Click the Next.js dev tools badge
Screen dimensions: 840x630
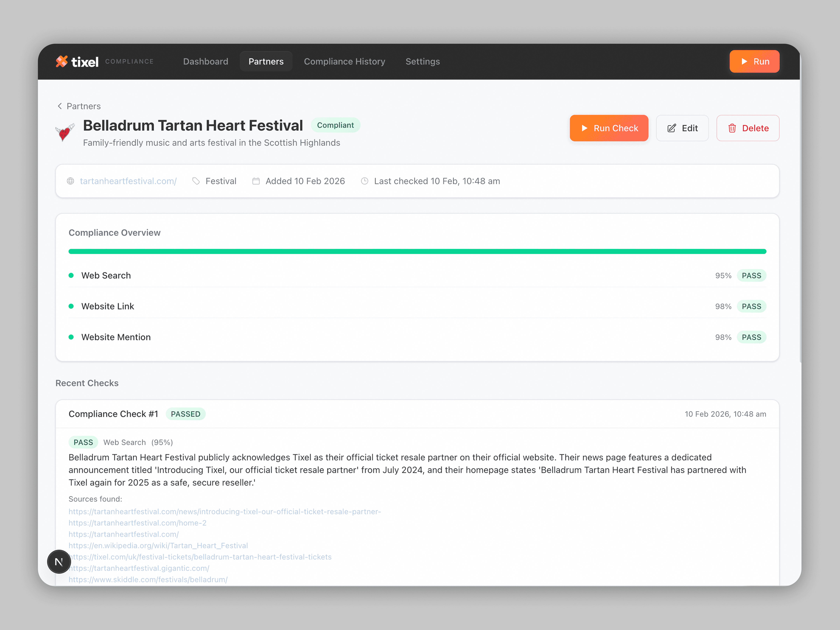(59, 562)
